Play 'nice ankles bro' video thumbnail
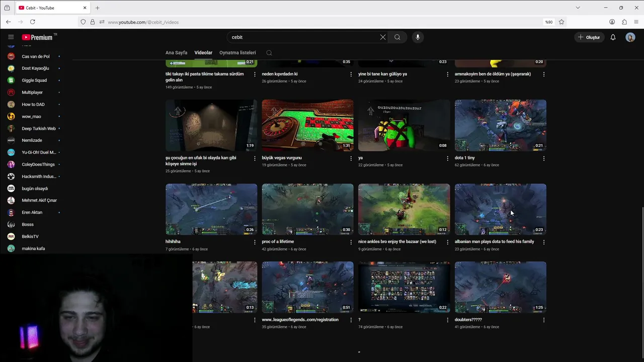This screenshot has height=362, width=644. (x=404, y=209)
